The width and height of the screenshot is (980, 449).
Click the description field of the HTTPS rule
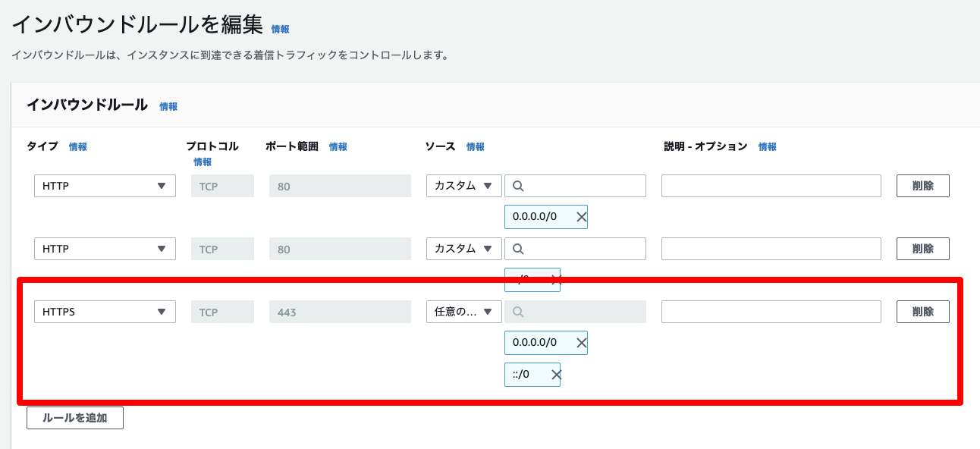(771, 311)
